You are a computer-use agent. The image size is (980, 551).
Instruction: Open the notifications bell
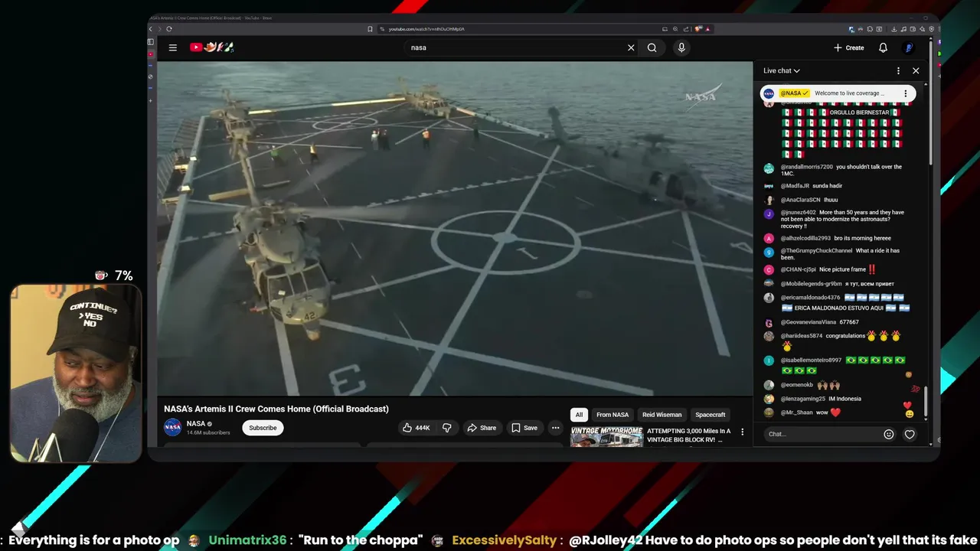coord(883,47)
